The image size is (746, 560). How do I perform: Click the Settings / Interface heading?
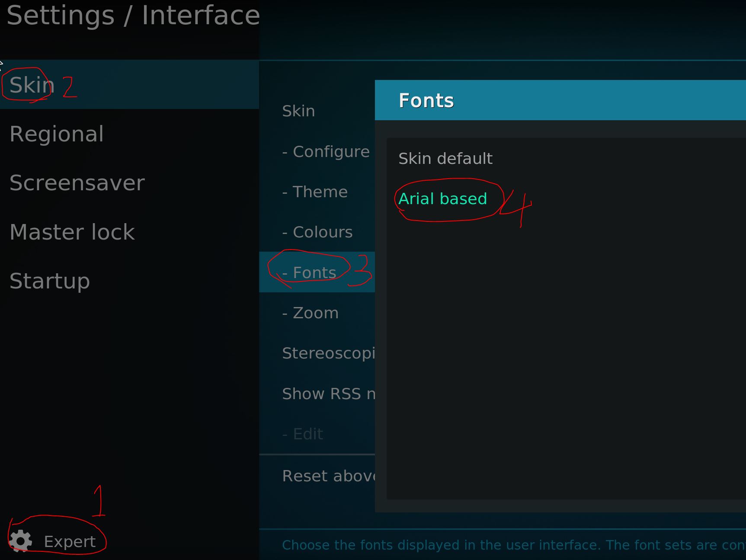point(133,15)
